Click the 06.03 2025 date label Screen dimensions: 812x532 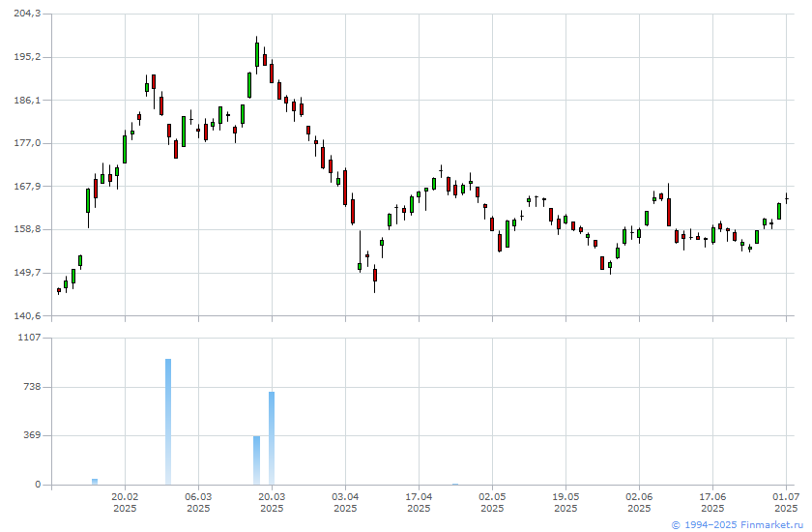tap(198, 502)
